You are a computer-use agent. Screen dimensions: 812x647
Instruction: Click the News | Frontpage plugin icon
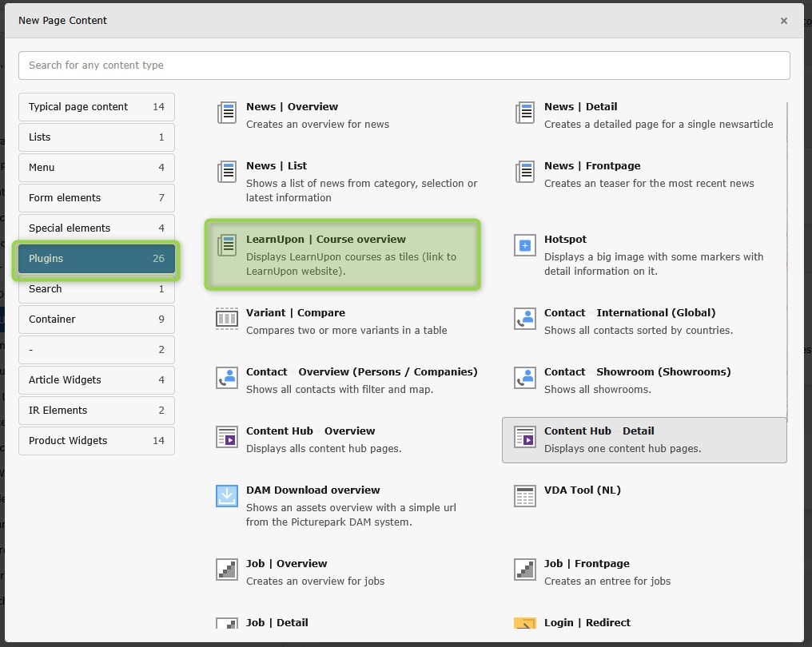click(524, 172)
